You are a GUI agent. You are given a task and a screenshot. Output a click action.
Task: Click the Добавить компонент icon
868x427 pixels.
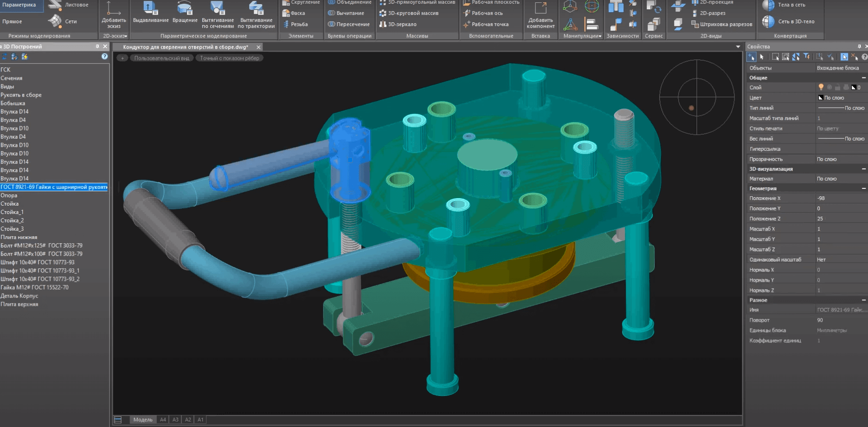point(540,8)
